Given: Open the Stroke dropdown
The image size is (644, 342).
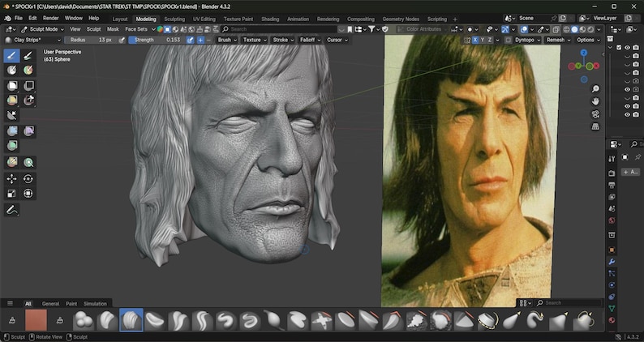Looking at the screenshot, I should (x=283, y=40).
